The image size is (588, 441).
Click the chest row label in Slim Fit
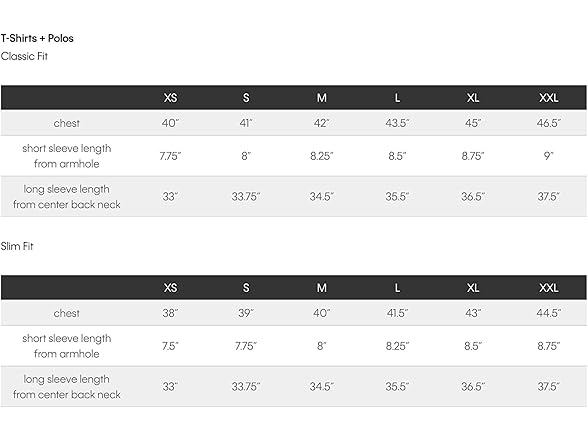coord(67,313)
